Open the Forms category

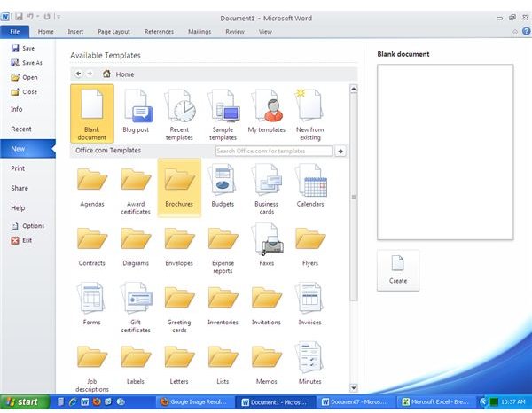point(92,304)
